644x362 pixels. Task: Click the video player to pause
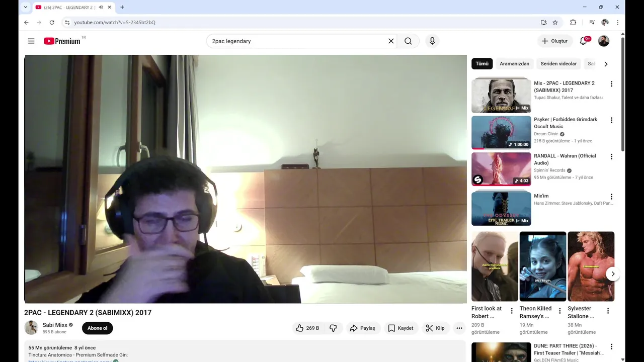(246, 179)
